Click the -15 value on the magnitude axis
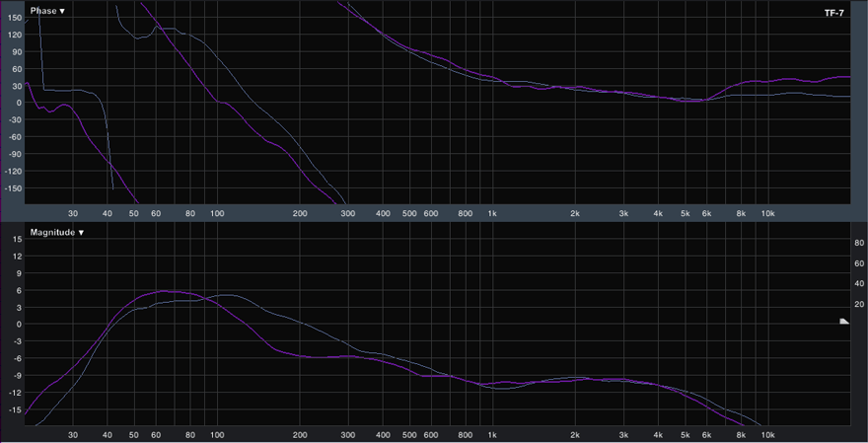Screen dimensions: 868x443 (16, 409)
